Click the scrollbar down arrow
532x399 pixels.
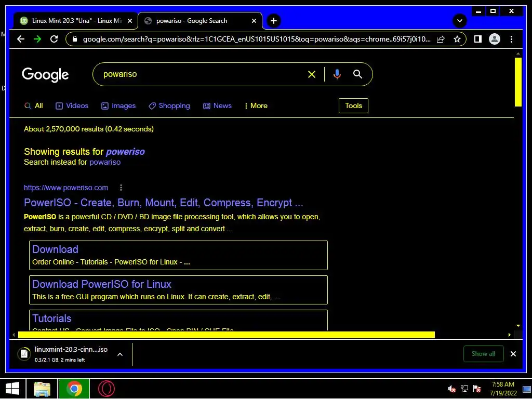tap(518, 326)
